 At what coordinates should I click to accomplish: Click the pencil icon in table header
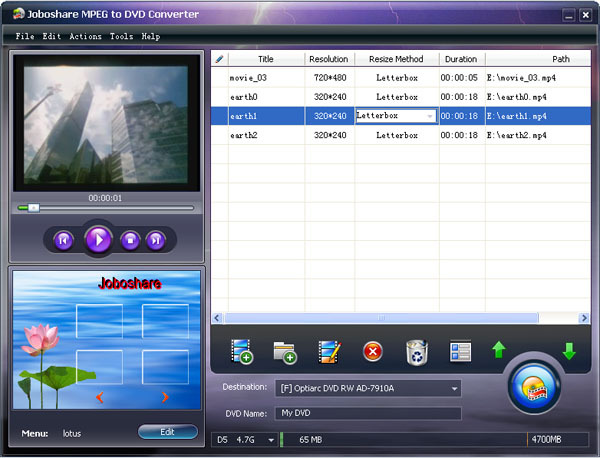(x=219, y=59)
